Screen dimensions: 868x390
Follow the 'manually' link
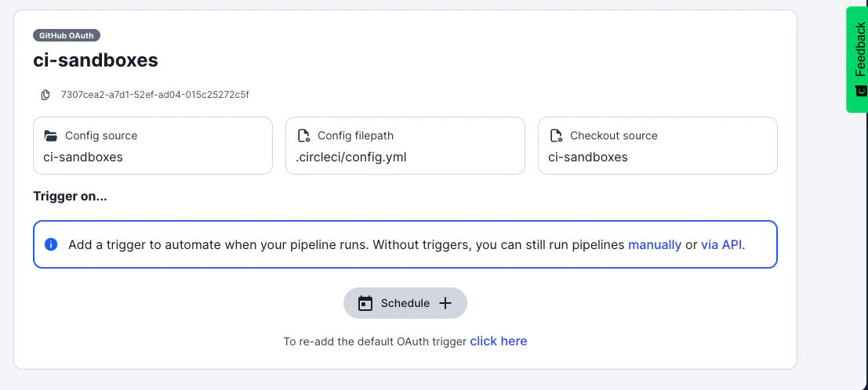tap(655, 244)
